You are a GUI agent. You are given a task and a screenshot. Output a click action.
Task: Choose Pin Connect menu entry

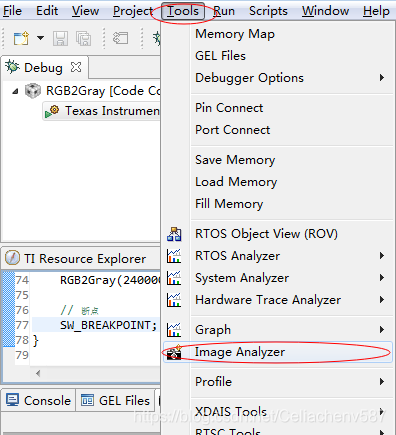pyautogui.click(x=229, y=108)
